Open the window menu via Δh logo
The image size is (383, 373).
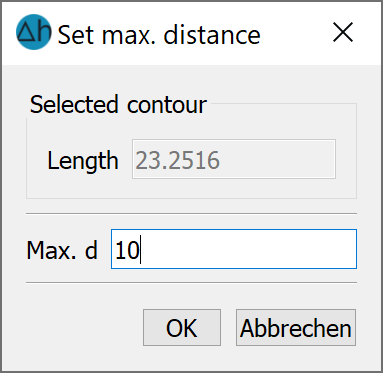34,32
